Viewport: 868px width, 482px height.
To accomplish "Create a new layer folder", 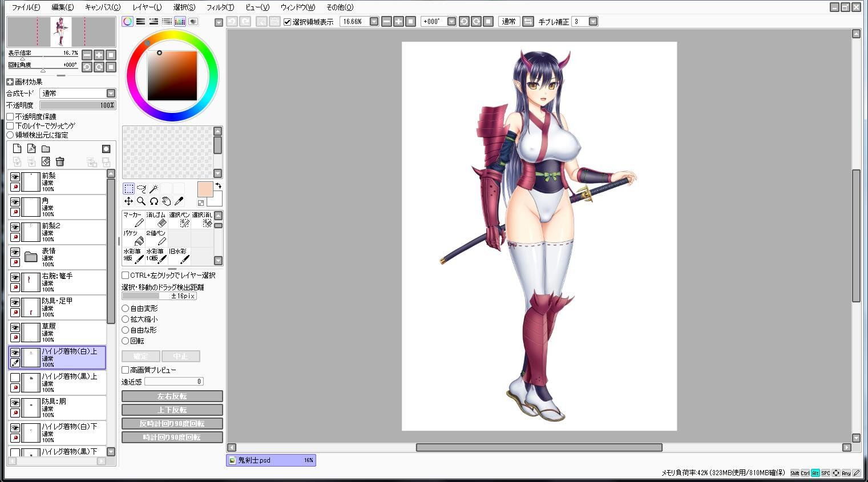I will [x=46, y=149].
